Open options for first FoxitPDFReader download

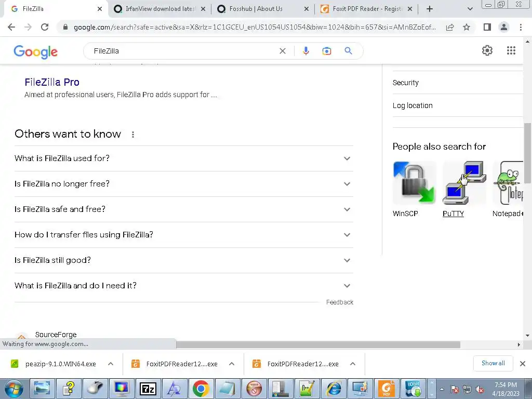pos(232,364)
